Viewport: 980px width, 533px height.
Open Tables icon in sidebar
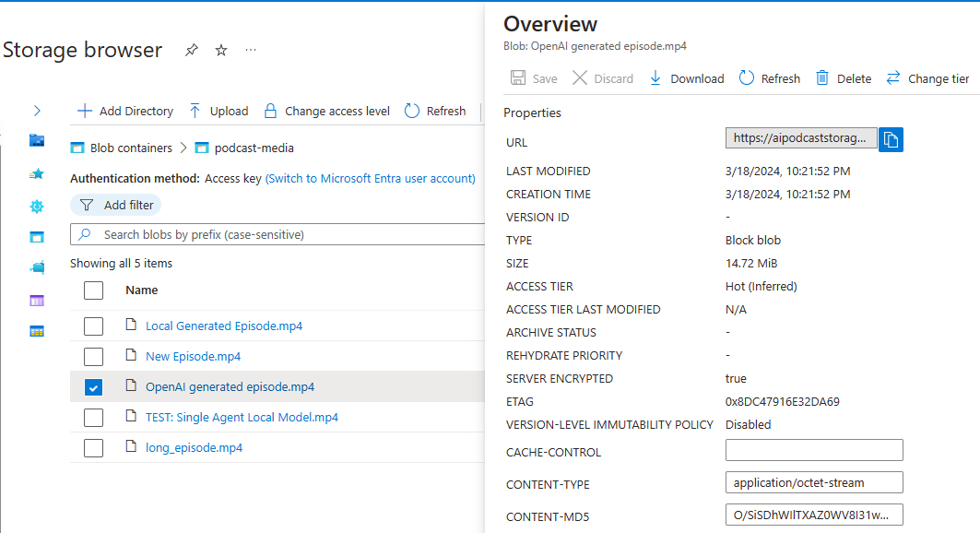pyautogui.click(x=37, y=331)
